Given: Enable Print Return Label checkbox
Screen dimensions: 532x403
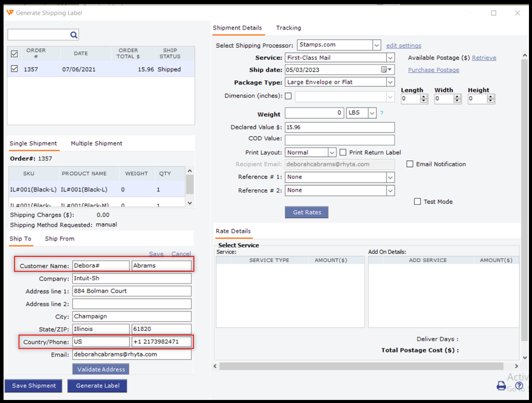Looking at the screenshot, I should (x=343, y=152).
